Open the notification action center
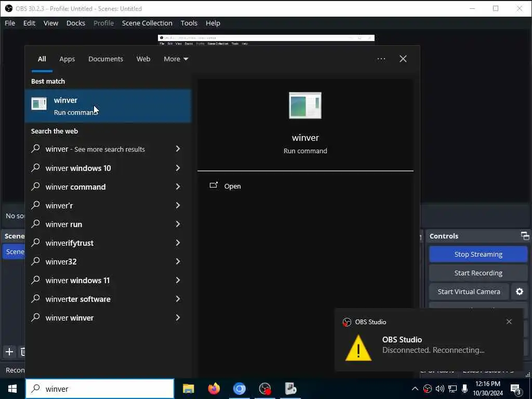Image resolution: width=532 pixels, height=399 pixels. [x=516, y=389]
